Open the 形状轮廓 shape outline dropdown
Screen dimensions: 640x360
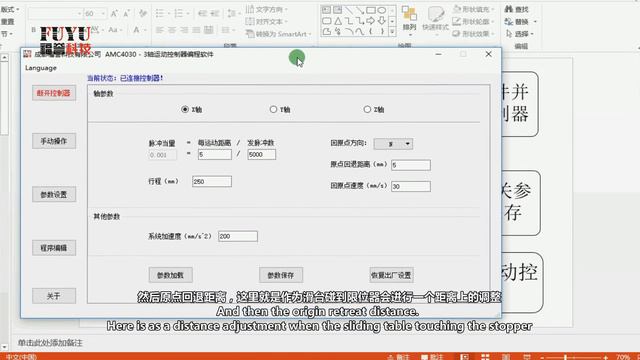(x=474, y=21)
